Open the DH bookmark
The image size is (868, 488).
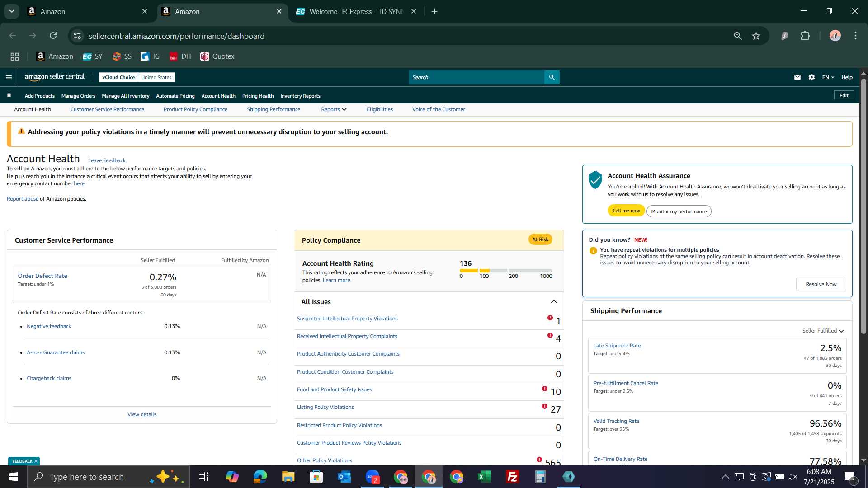[180, 56]
